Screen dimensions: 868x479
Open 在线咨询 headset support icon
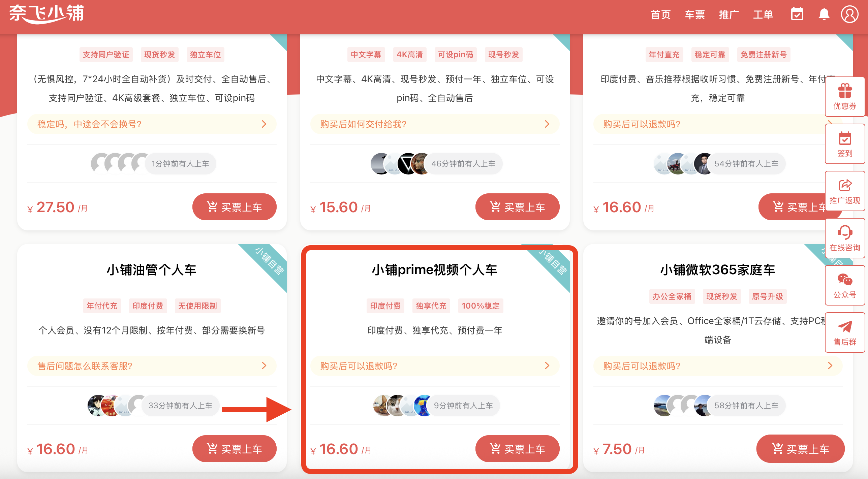point(845,238)
